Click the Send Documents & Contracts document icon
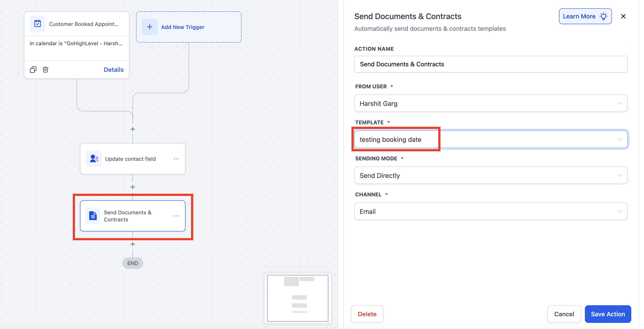 click(93, 216)
